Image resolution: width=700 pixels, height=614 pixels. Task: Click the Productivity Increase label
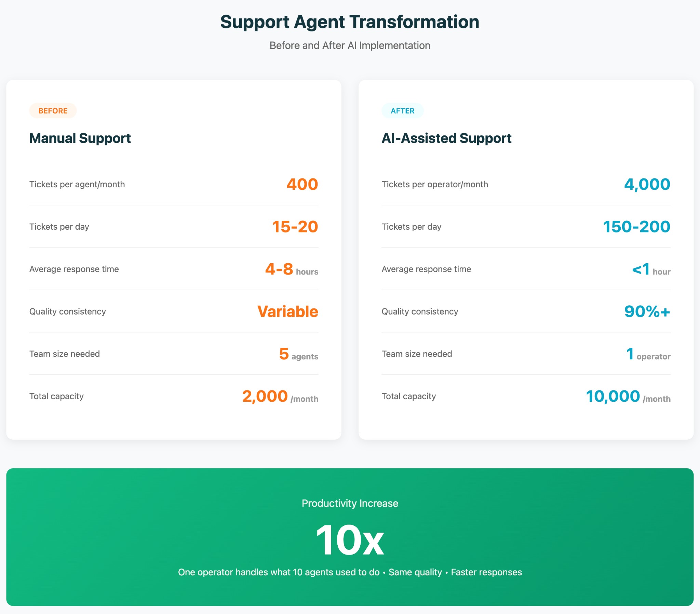click(x=350, y=503)
